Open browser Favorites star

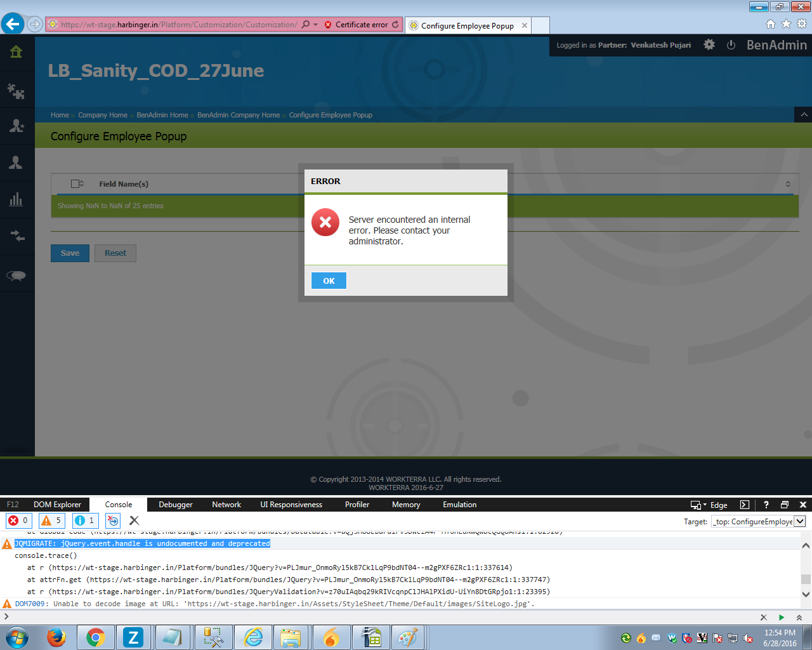tap(786, 24)
